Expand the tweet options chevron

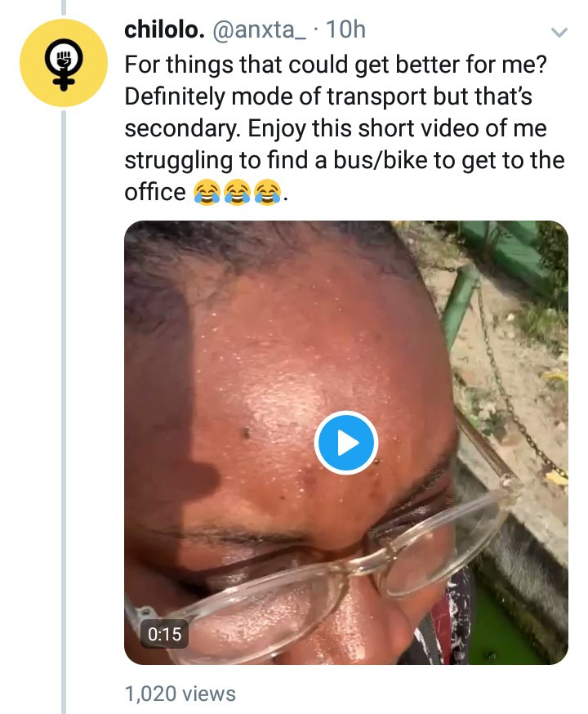559,33
